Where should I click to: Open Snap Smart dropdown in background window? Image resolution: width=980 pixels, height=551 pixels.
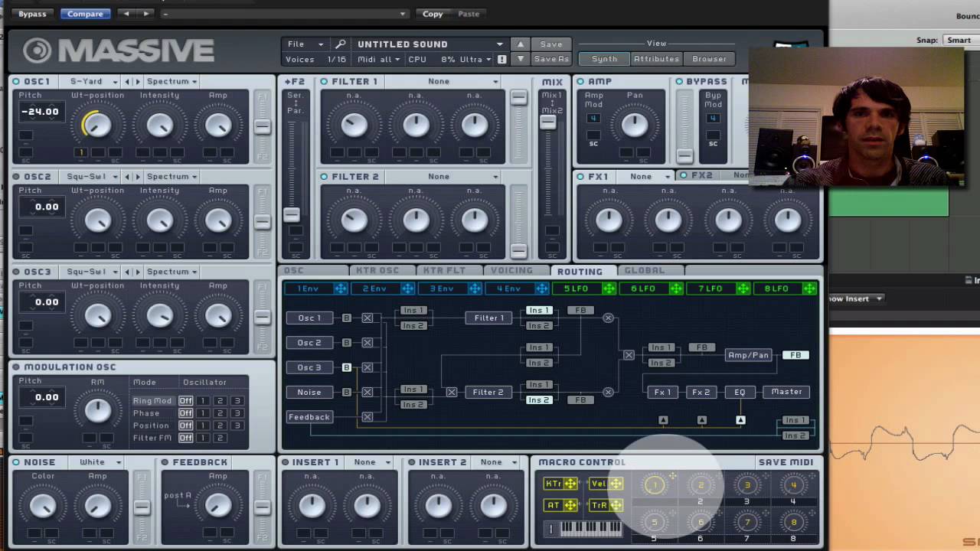pyautogui.click(x=960, y=41)
